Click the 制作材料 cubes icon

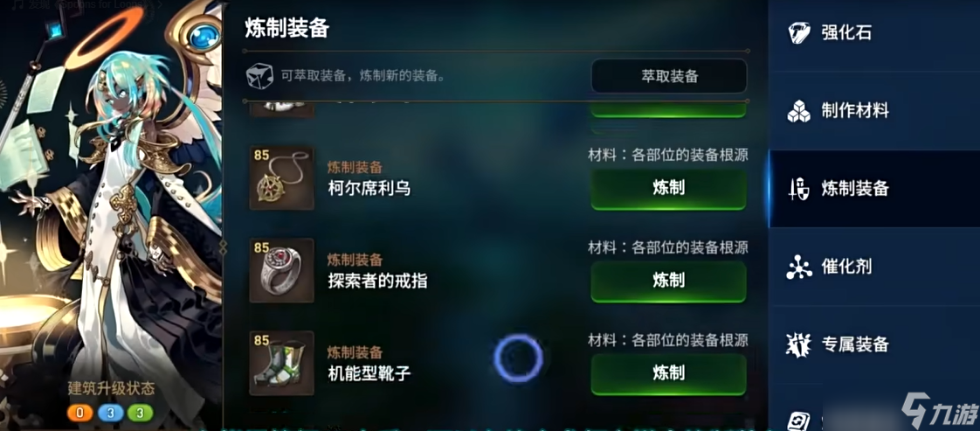click(x=798, y=111)
